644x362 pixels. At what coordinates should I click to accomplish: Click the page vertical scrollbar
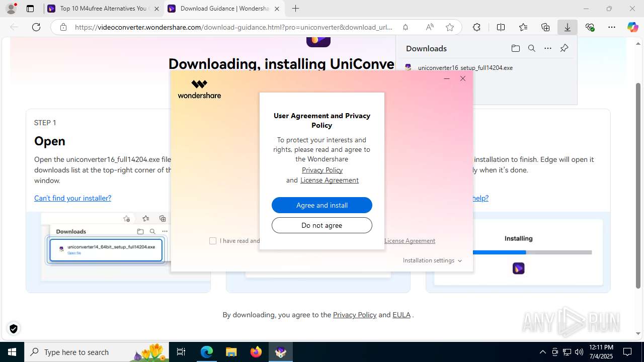638,186
